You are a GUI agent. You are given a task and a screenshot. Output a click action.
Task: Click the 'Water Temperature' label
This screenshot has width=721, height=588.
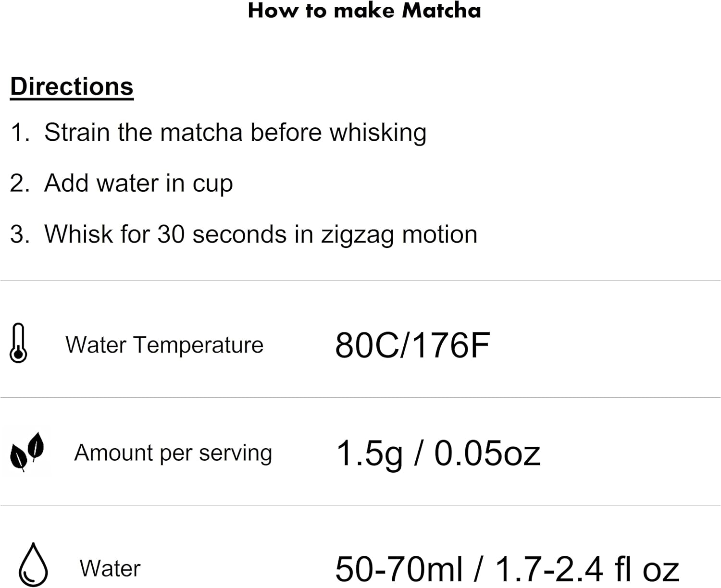click(x=164, y=345)
